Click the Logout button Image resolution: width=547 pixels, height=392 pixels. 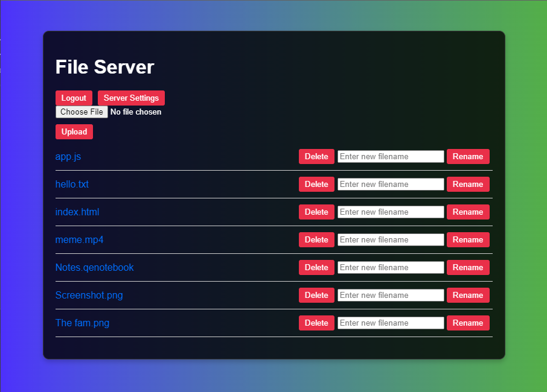point(74,98)
